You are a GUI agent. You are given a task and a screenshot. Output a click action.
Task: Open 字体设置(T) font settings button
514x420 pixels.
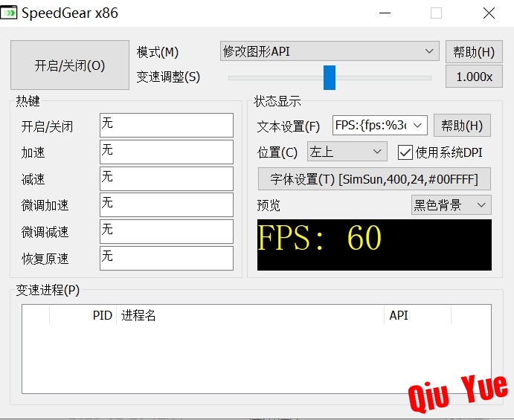(374, 179)
